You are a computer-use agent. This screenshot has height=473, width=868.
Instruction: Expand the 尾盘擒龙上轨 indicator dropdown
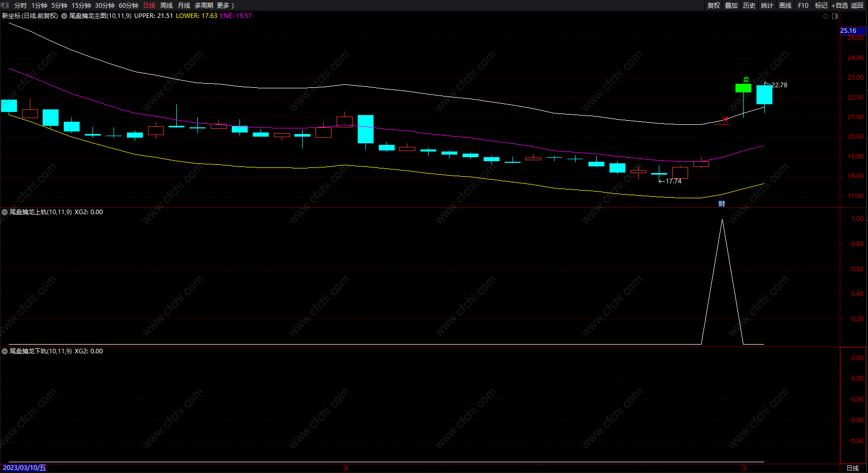5,212
